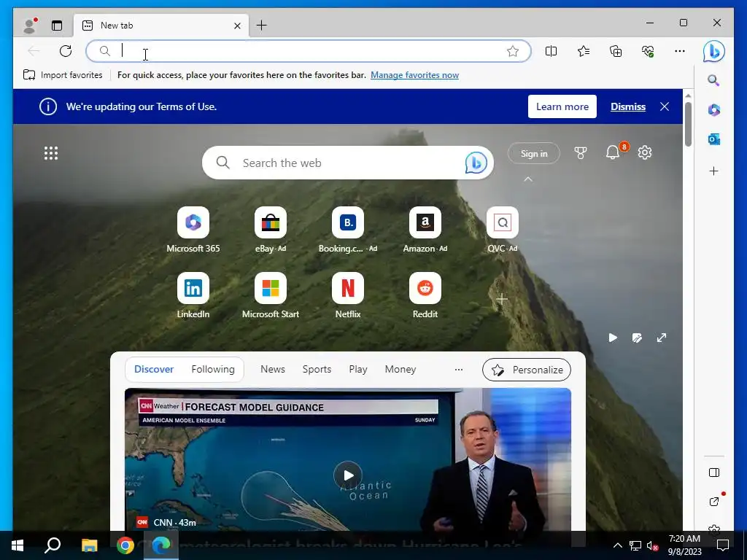Refresh the current page

[x=66, y=51]
